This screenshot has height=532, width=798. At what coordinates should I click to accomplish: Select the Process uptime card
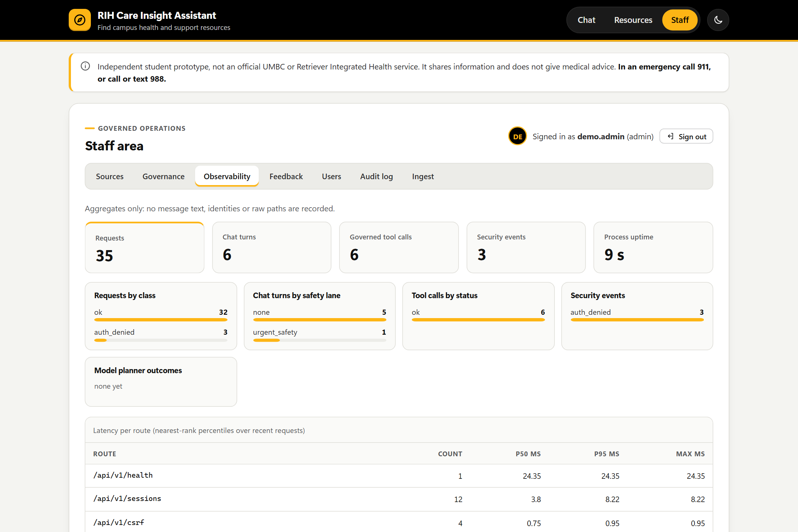(x=653, y=248)
